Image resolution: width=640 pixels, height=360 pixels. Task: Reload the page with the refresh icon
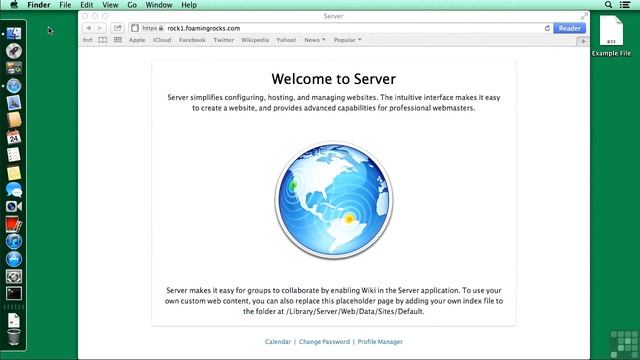[547, 28]
